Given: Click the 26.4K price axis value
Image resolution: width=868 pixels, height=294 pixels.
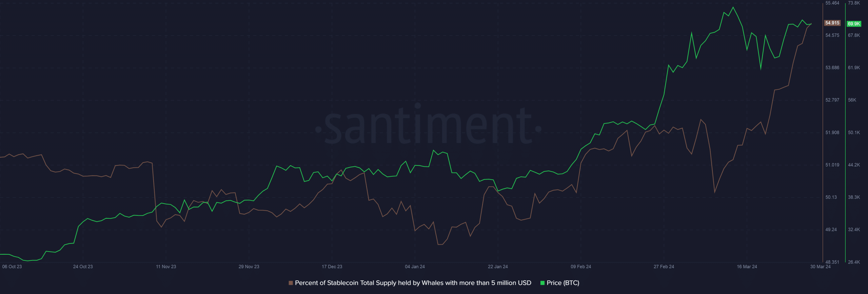Looking at the screenshot, I should pos(854,262).
